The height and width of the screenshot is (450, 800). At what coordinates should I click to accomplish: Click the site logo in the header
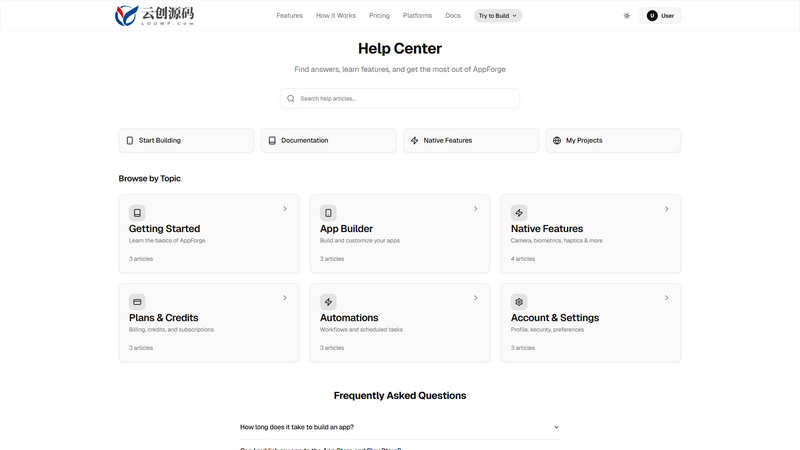[155, 15]
